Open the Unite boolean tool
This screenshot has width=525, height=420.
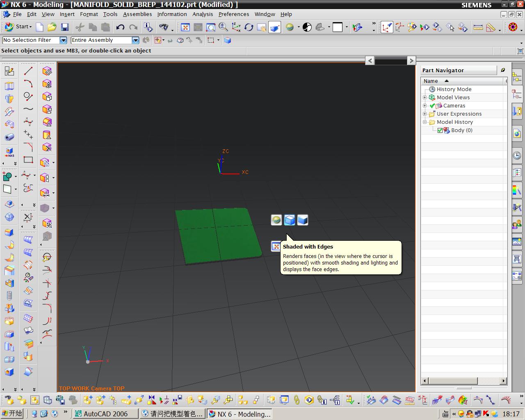[x=7, y=177]
